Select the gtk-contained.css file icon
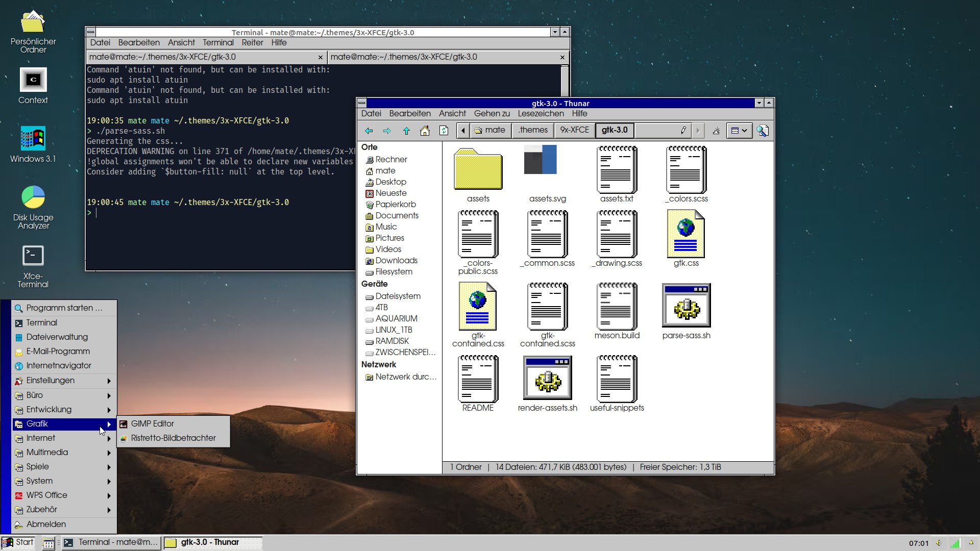The image size is (980, 551). coord(478,306)
